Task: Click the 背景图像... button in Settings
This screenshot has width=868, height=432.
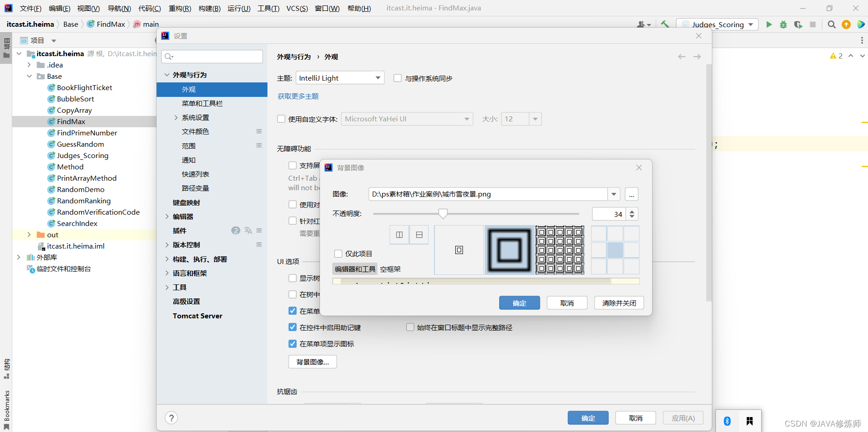Action: (x=313, y=362)
